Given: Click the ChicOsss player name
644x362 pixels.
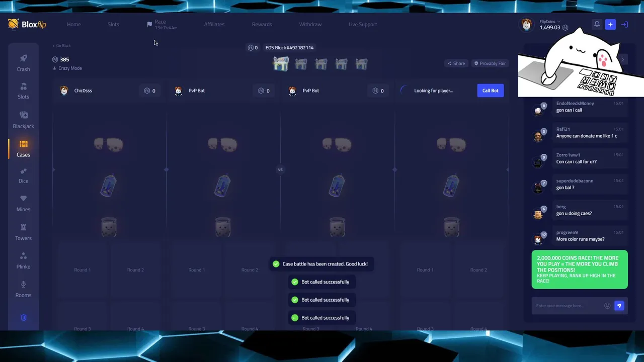Looking at the screenshot, I should [83, 90].
